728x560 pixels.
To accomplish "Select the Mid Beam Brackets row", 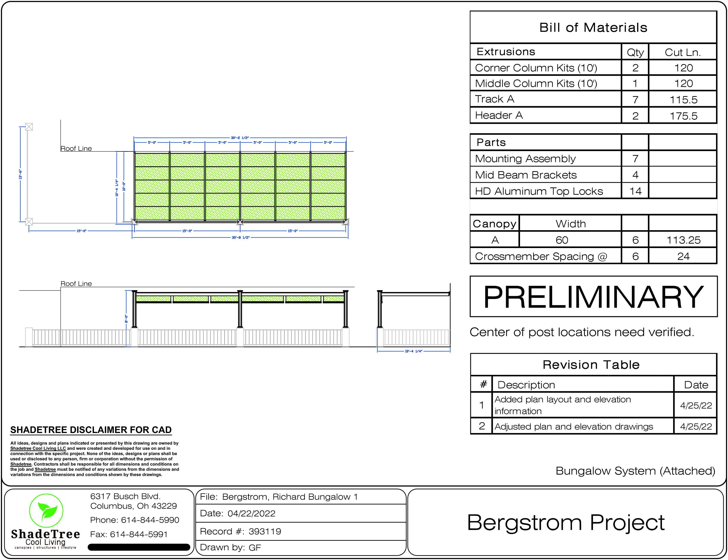I will pyautogui.click(x=593, y=175).
